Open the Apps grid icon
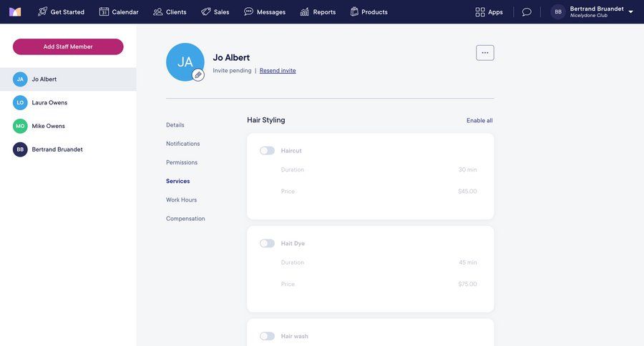644x346 pixels. tap(480, 11)
